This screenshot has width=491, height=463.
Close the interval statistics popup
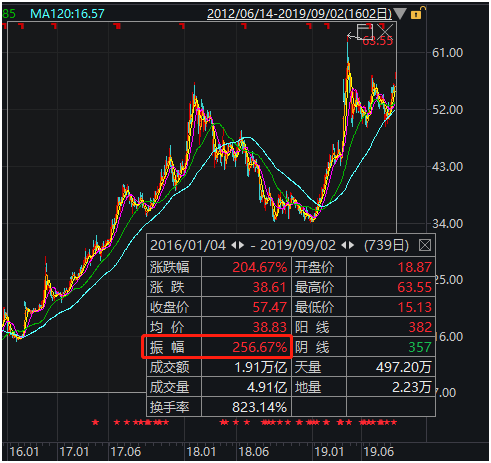(x=425, y=246)
